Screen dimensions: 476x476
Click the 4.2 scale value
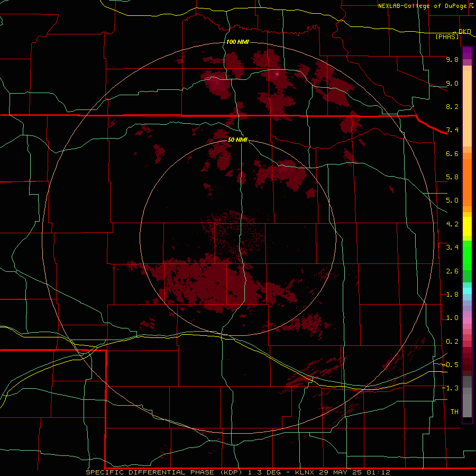coord(452,224)
